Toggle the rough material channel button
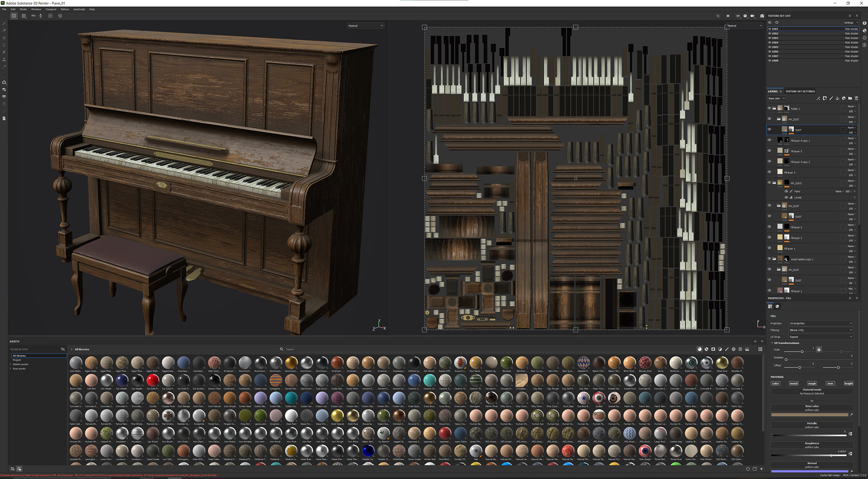868x479 pixels. 812,384
